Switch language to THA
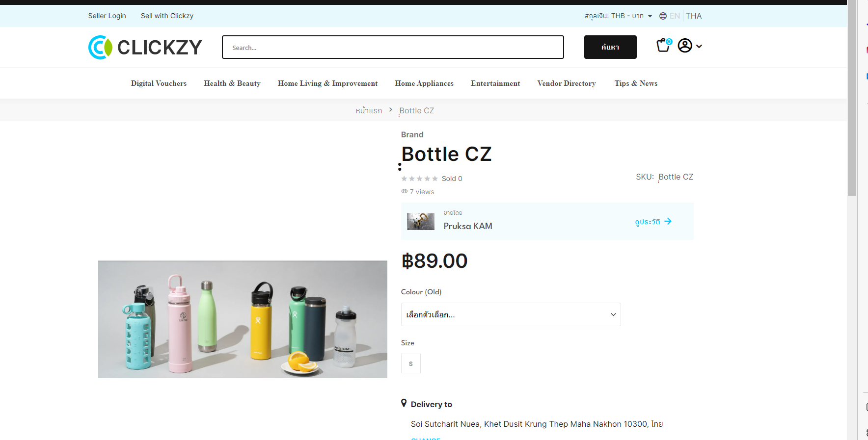This screenshot has height=440, width=868. 694,16
